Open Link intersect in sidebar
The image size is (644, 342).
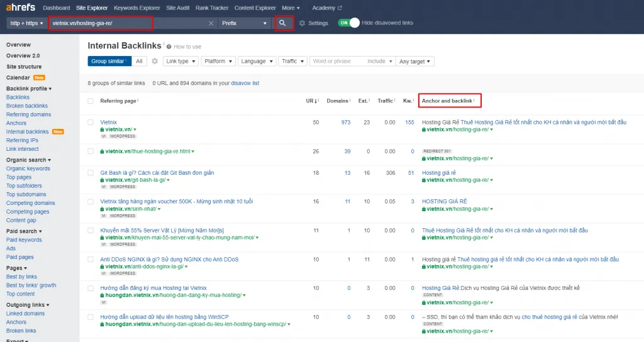(x=22, y=149)
